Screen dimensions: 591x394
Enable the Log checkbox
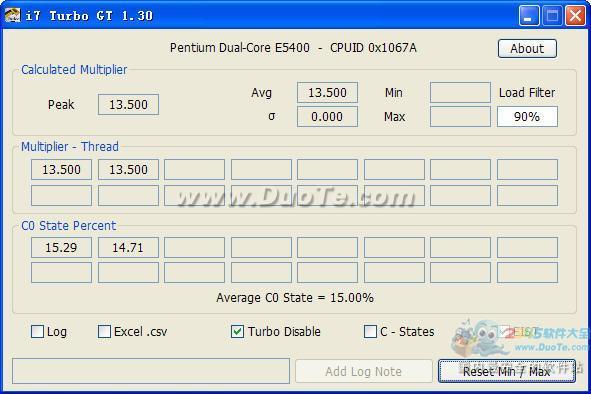(x=37, y=332)
